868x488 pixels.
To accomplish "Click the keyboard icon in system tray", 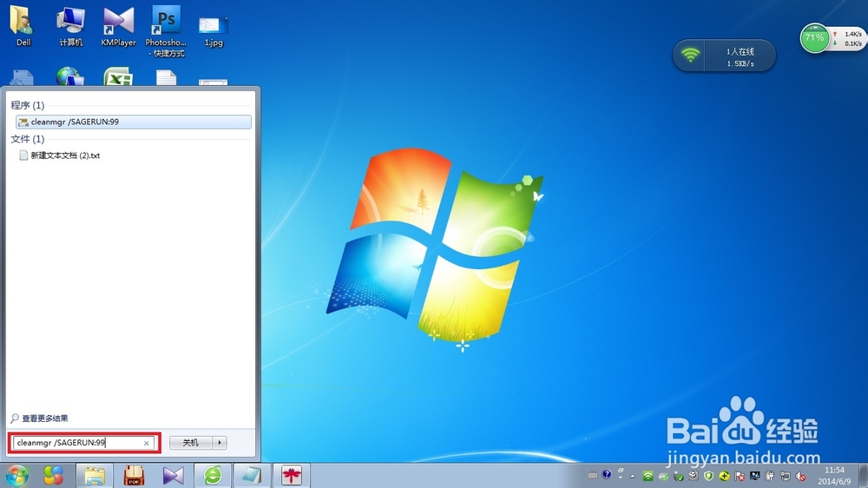I will [x=592, y=475].
